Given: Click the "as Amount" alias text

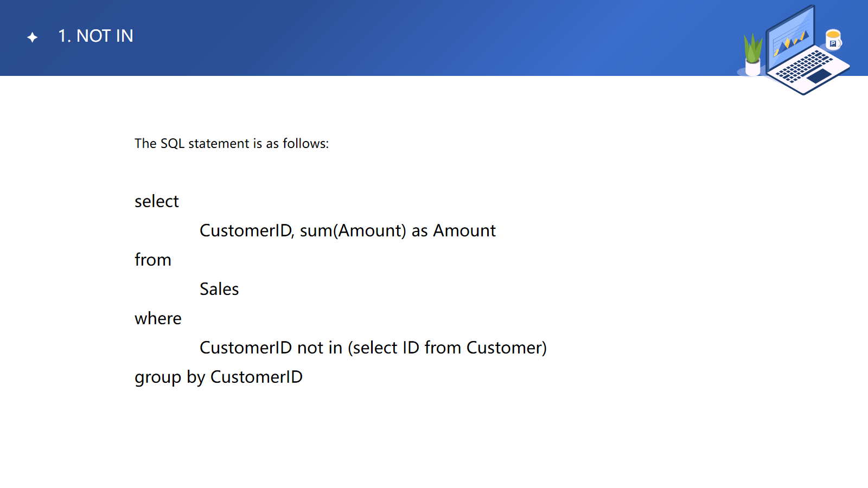Looking at the screenshot, I should click(x=454, y=231).
